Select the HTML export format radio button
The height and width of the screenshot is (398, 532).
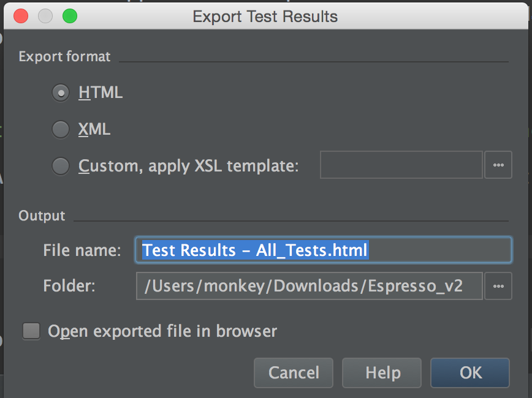pyautogui.click(x=61, y=93)
